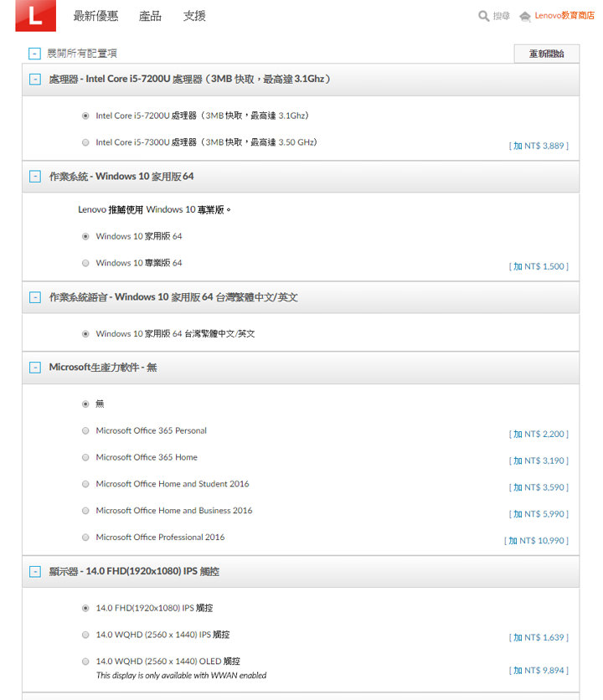Choose 14.0 WQHD IPS 觸控 display
This screenshot has height=700, width=603.
coord(85,635)
